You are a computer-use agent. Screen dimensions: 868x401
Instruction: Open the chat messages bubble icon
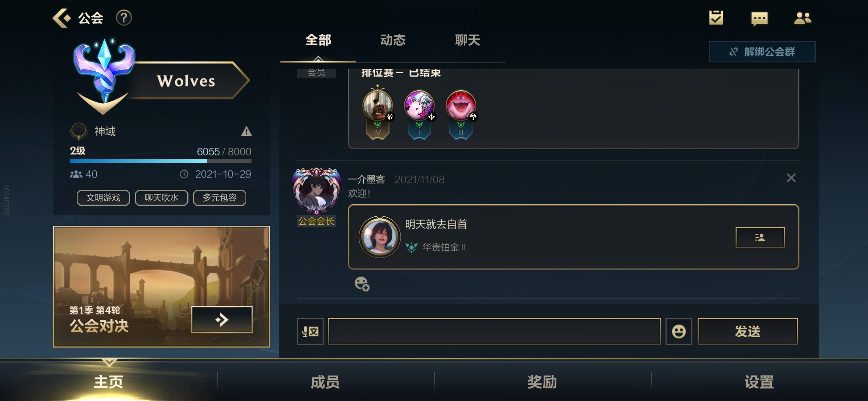pyautogui.click(x=759, y=18)
